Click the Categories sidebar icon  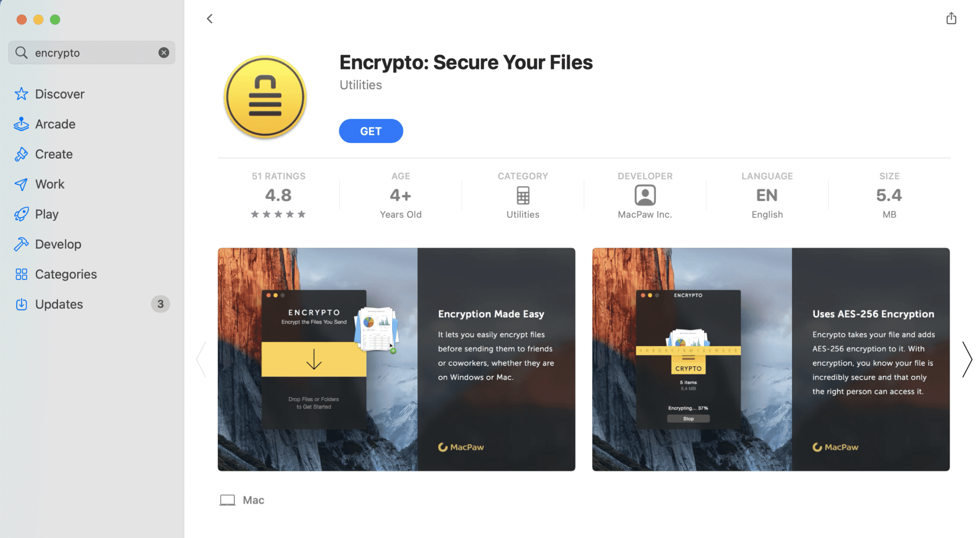click(21, 274)
